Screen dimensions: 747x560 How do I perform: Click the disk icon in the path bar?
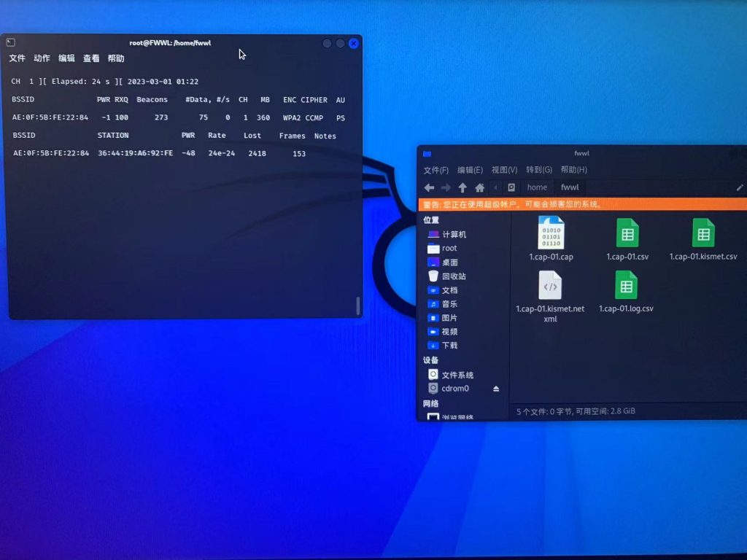click(x=511, y=187)
